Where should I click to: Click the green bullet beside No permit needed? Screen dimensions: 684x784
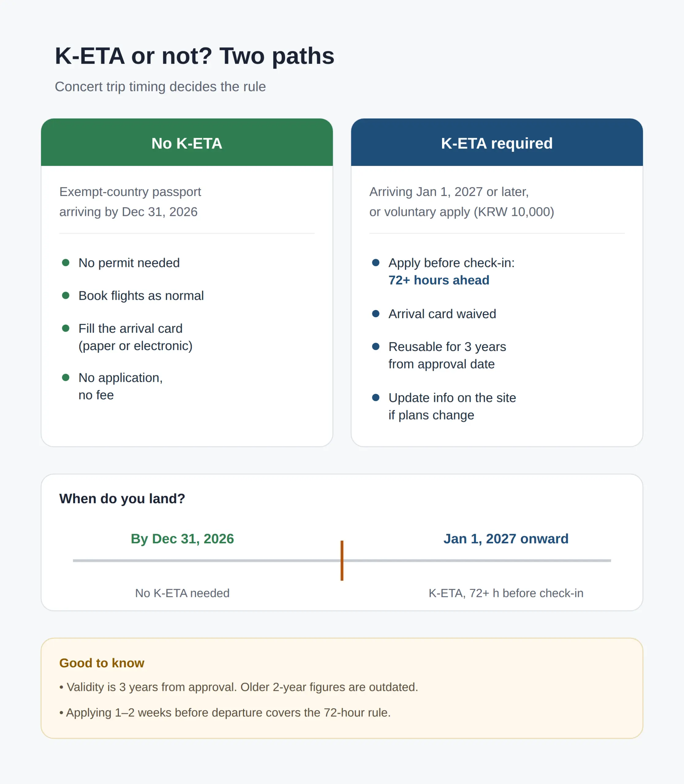[x=66, y=262]
